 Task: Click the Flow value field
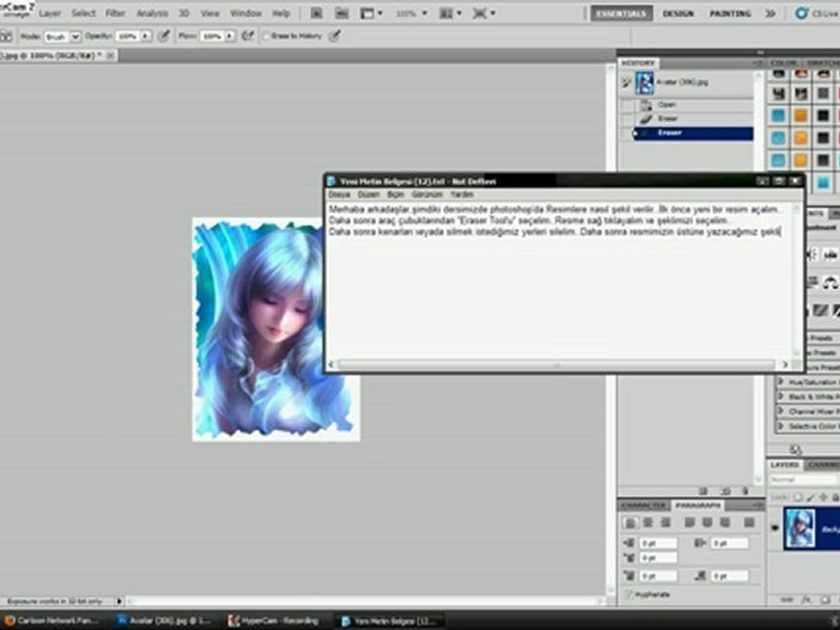coord(212,37)
